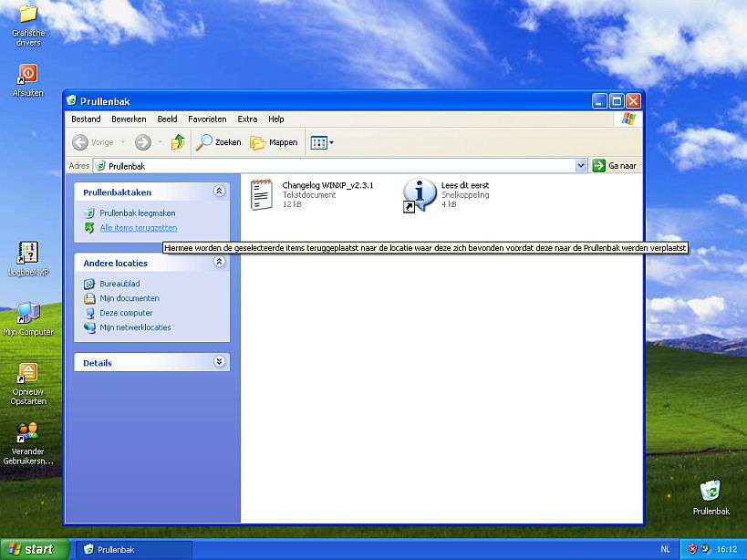The image size is (747, 560).
Task: Collapse the Andere locaties section
Action: pyautogui.click(x=219, y=263)
